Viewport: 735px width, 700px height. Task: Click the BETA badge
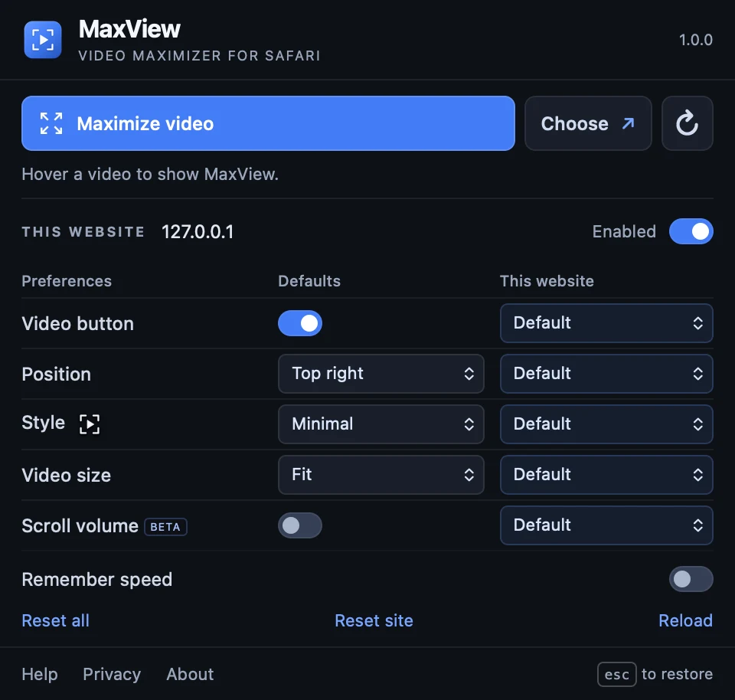pyautogui.click(x=165, y=526)
